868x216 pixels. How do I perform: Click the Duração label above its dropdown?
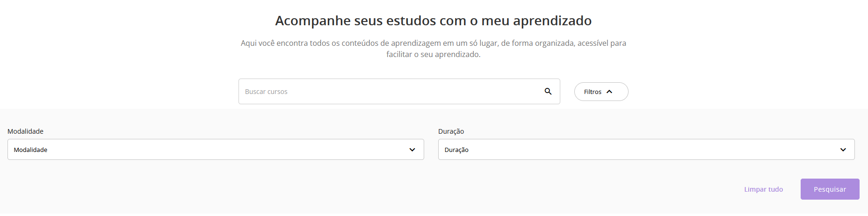pyautogui.click(x=451, y=131)
